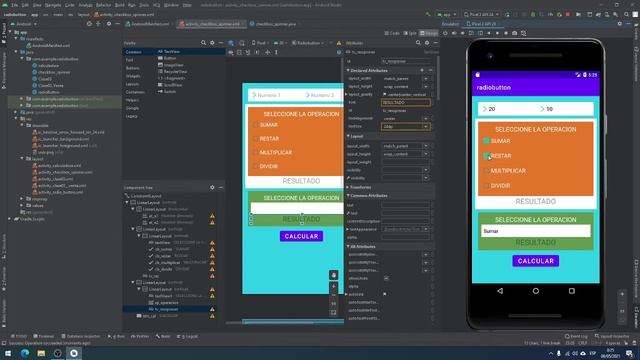Image resolution: width=640 pixels, height=360 pixels.
Task: Open the Pixel 2 API 28 device dropdown
Action: point(481,14)
